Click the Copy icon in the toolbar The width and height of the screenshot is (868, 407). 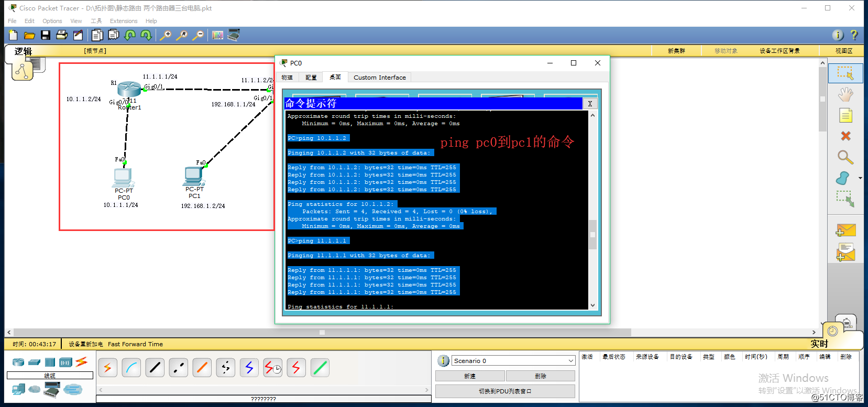[x=97, y=35]
